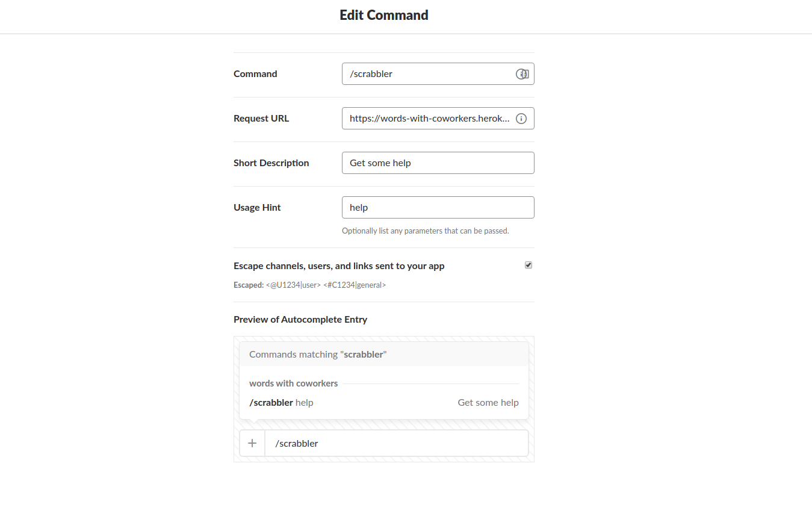Click the plus icon in preview box
The width and height of the screenshot is (812, 531).
coord(252,443)
